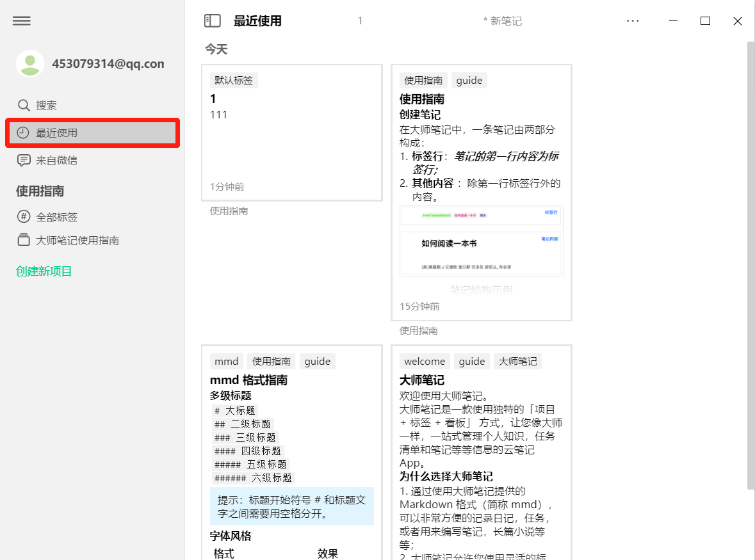Image resolution: width=755 pixels, height=560 pixels.
Task: Open account 453079314@qq.con
Action: [108, 63]
